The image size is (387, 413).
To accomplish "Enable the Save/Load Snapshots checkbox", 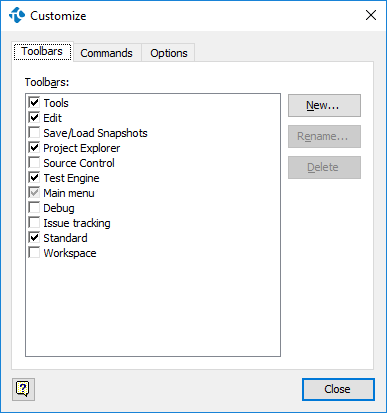I will (34, 133).
